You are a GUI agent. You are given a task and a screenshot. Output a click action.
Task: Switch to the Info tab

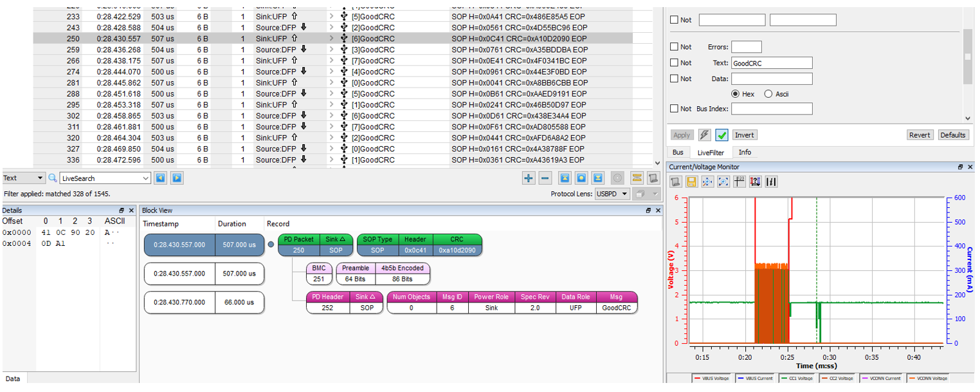point(745,153)
